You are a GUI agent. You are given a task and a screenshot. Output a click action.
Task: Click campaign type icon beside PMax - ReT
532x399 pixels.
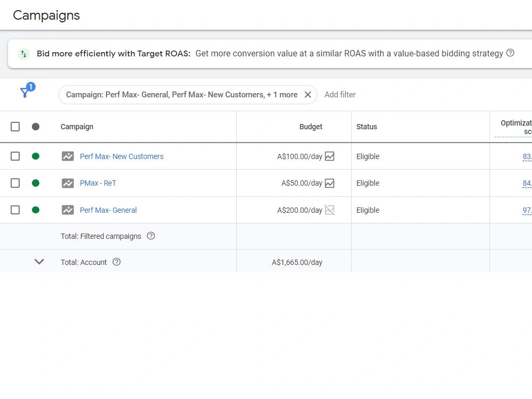[68, 183]
